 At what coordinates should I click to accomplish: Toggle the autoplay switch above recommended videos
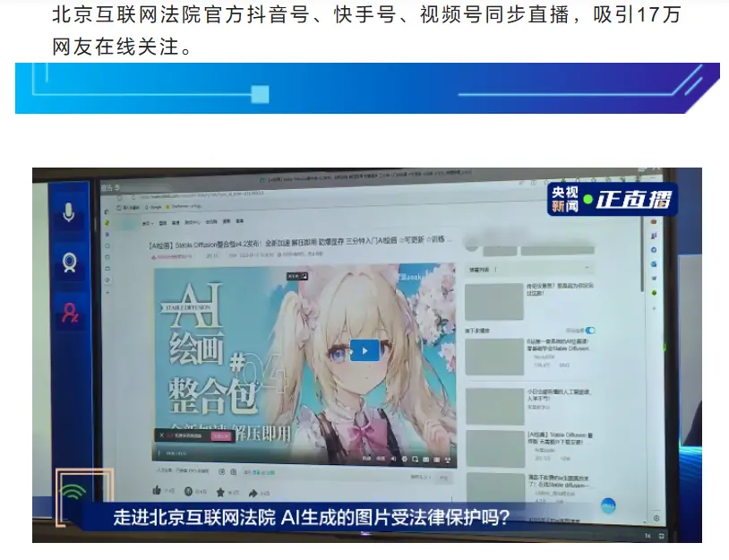coord(590,331)
